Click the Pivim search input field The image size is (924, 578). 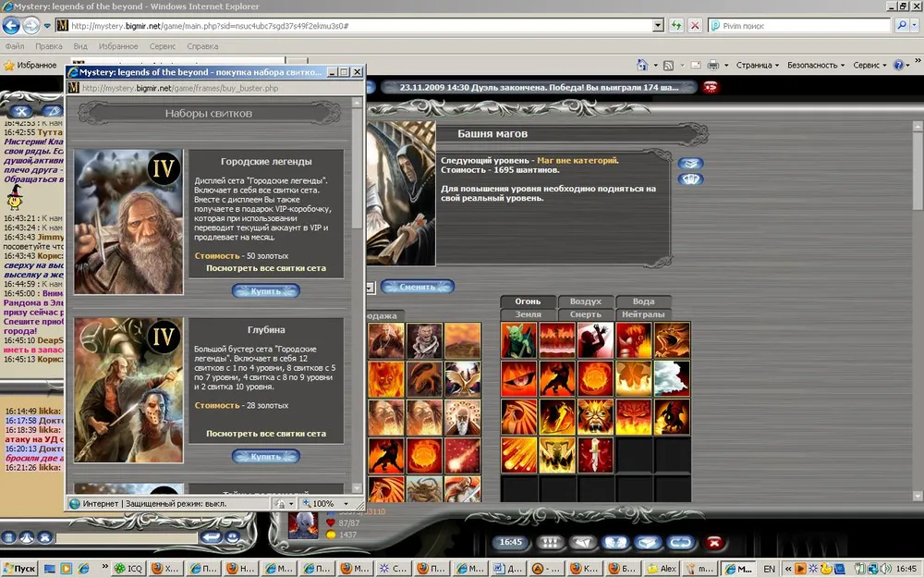tap(799, 26)
